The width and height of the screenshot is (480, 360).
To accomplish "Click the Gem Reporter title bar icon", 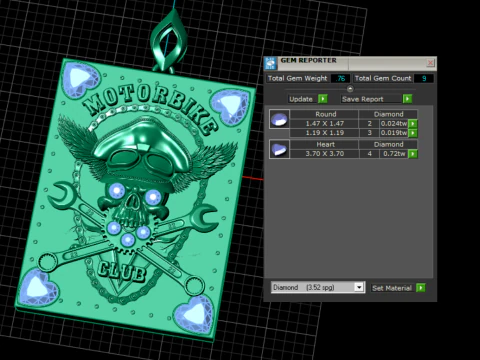I will pyautogui.click(x=270, y=63).
